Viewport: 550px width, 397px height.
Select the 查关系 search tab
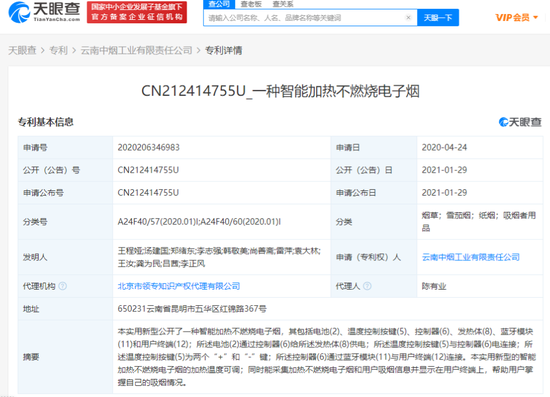[283, 4]
